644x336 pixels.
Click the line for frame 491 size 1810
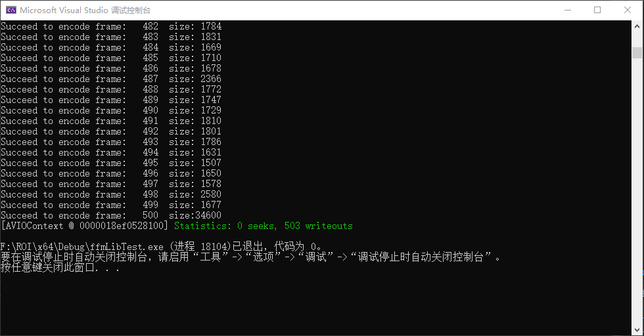[111, 121]
